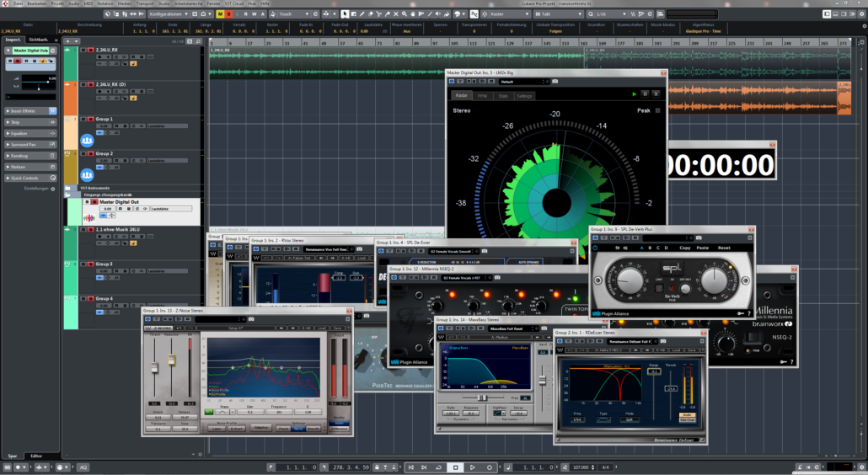Click the Settings tab in LM2n
Viewport: 868px width, 475px height.
(x=524, y=96)
